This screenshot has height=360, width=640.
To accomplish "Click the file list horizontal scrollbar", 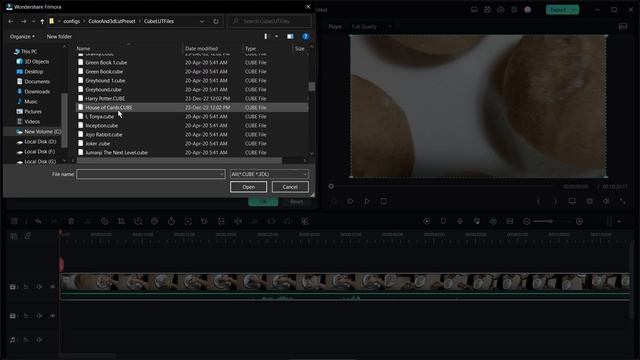I will 179,160.
